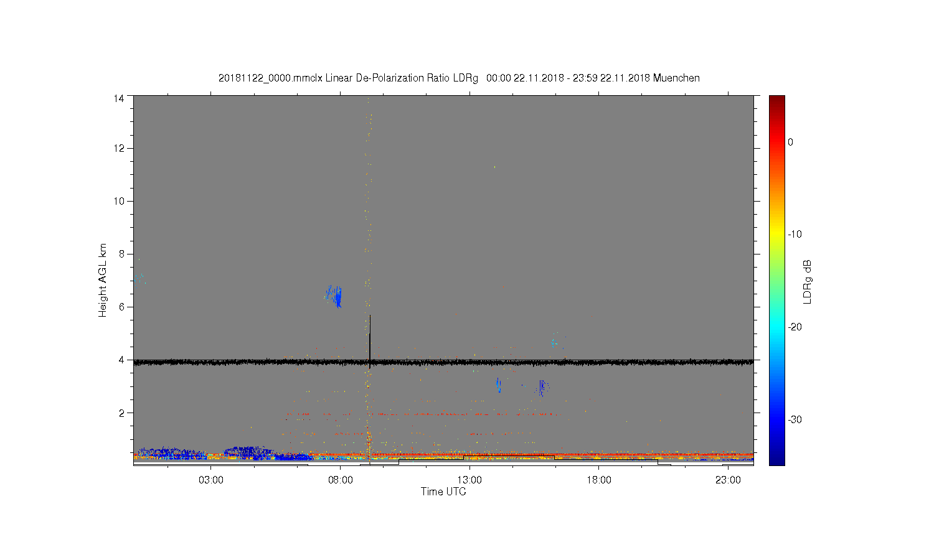Click the height tick label 4

tap(121, 360)
